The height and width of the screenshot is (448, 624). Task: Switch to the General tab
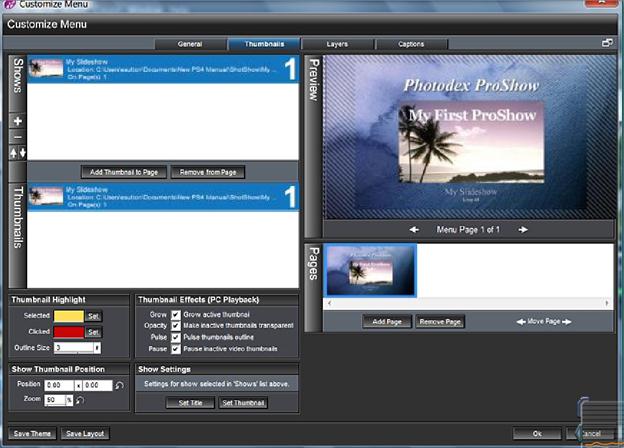tap(190, 44)
